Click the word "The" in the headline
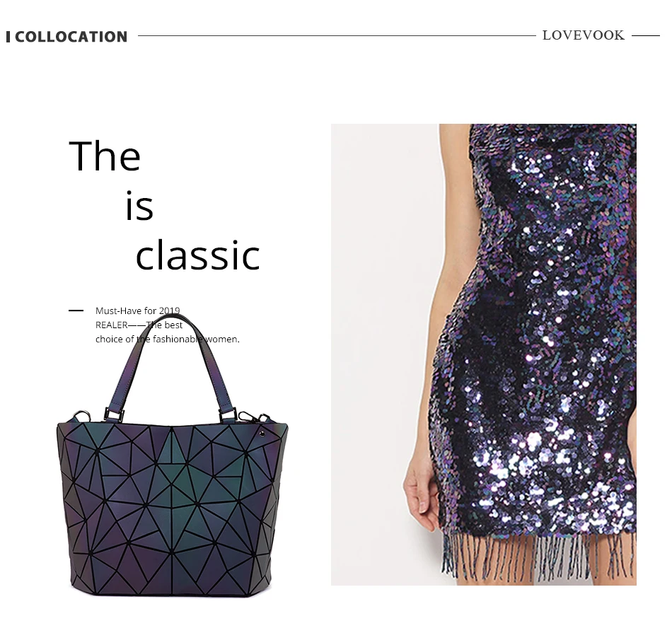Screen dimensions: 672x633 105,156
